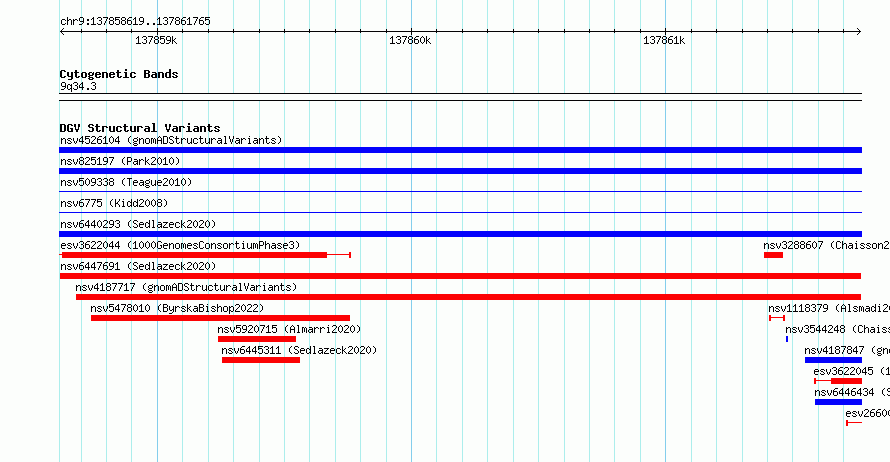
Task: Click the blue bar under nsv4526104
Action: pos(460,150)
